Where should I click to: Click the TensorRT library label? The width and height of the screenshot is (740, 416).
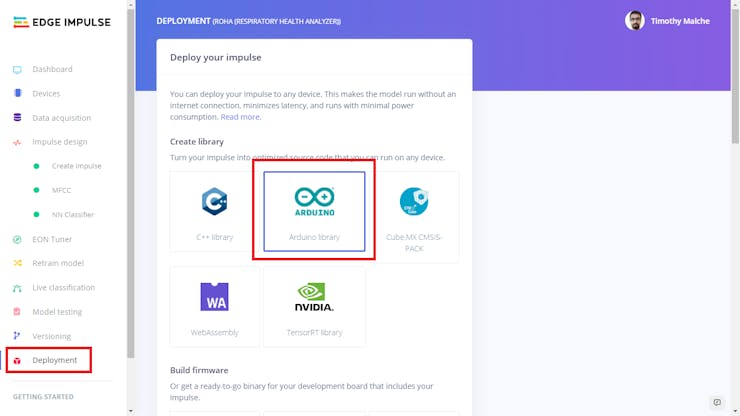click(314, 332)
